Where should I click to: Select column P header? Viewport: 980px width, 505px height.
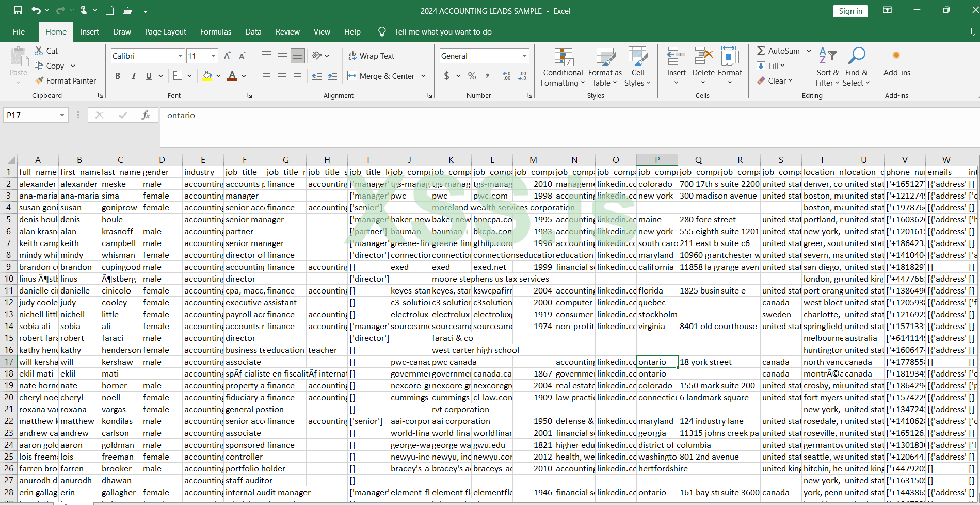(657, 160)
